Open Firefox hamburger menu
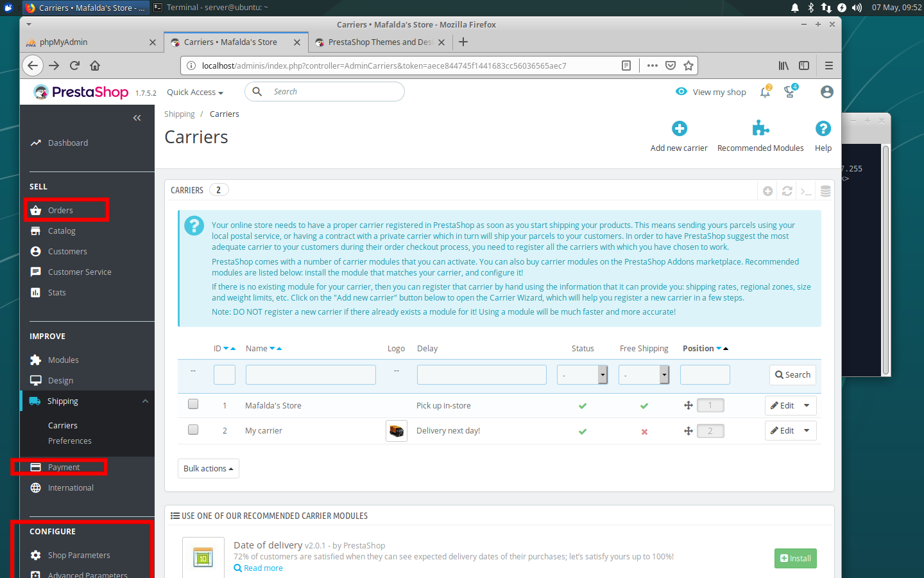The height and width of the screenshot is (578, 924). [829, 66]
